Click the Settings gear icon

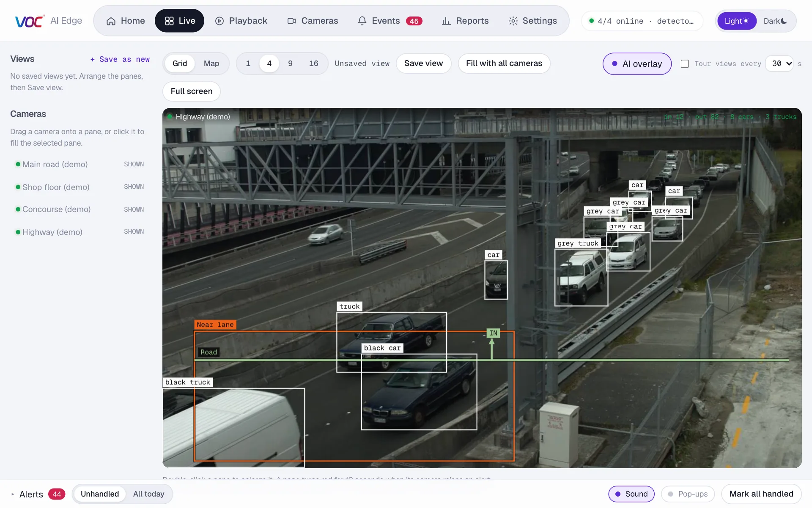pos(513,21)
